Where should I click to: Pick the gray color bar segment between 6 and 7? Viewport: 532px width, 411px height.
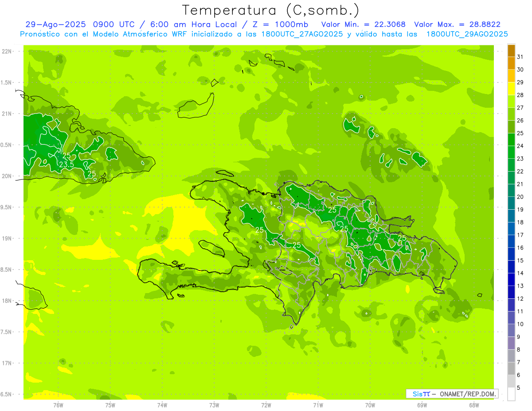511,368
